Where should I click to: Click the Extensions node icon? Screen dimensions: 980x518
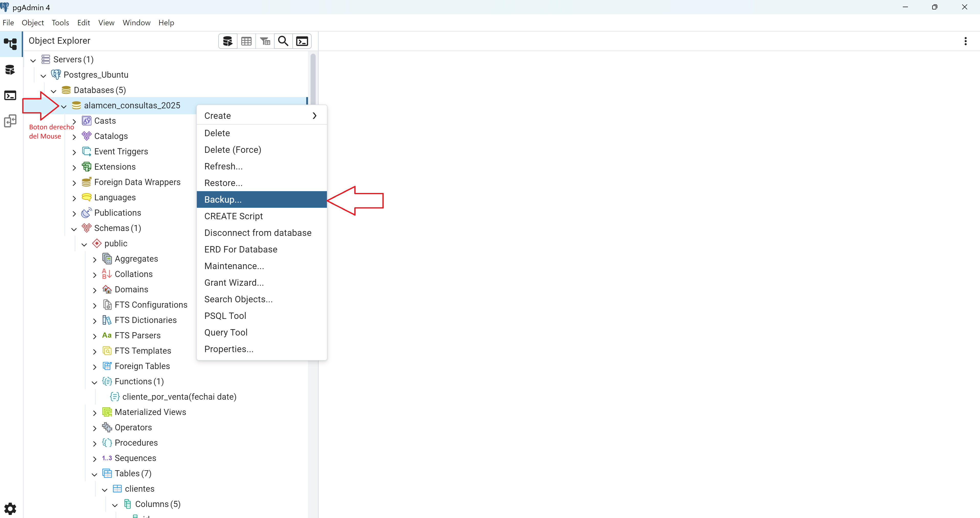(87, 167)
